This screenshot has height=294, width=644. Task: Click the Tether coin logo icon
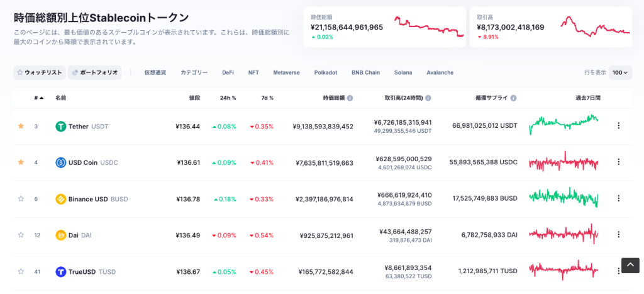click(x=61, y=127)
